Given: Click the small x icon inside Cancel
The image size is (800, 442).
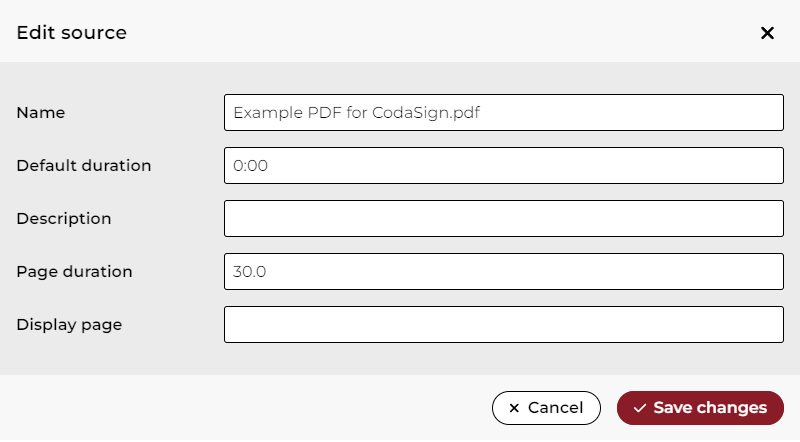Looking at the screenshot, I should (x=514, y=408).
